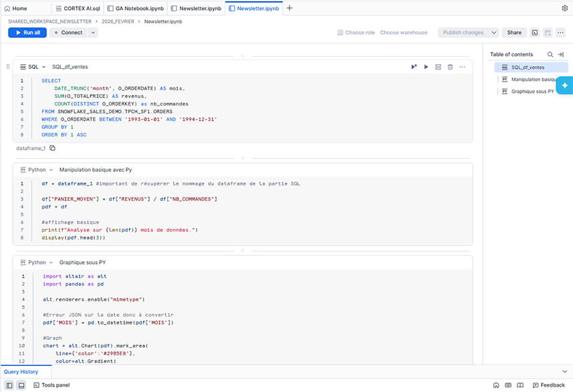Switch to the CORTEX AI.sql tab
Viewport: 573px width, 392px height.
78,8
